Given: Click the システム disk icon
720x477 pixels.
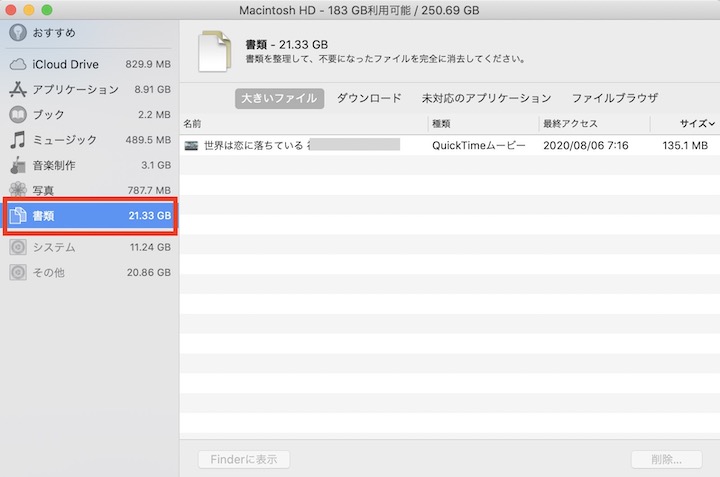Looking at the screenshot, I should coord(18,247).
